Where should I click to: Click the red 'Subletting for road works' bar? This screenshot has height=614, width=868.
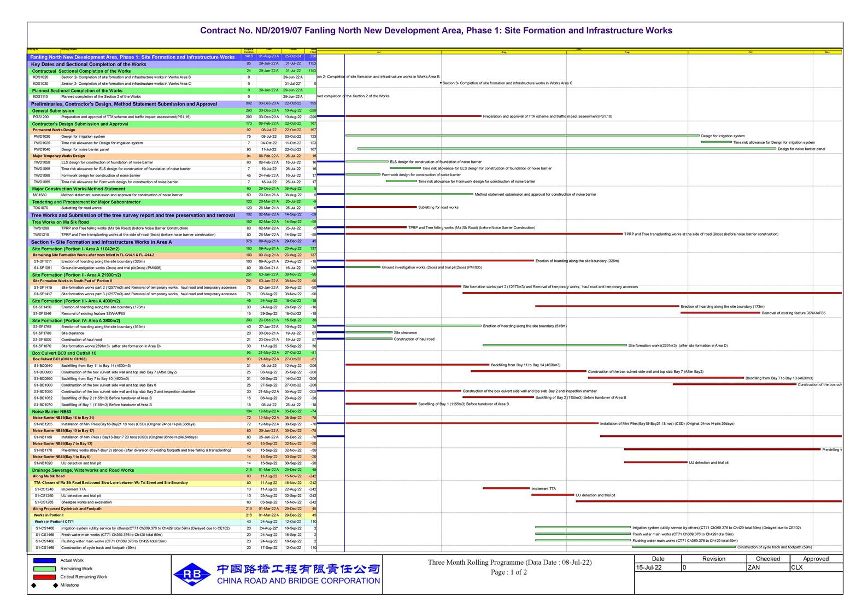(x=381, y=207)
